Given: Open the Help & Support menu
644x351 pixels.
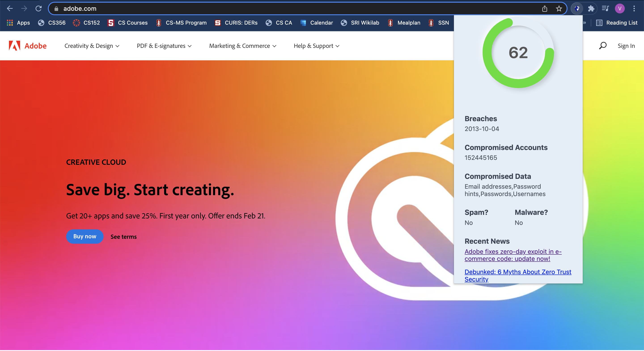Looking at the screenshot, I should [316, 46].
